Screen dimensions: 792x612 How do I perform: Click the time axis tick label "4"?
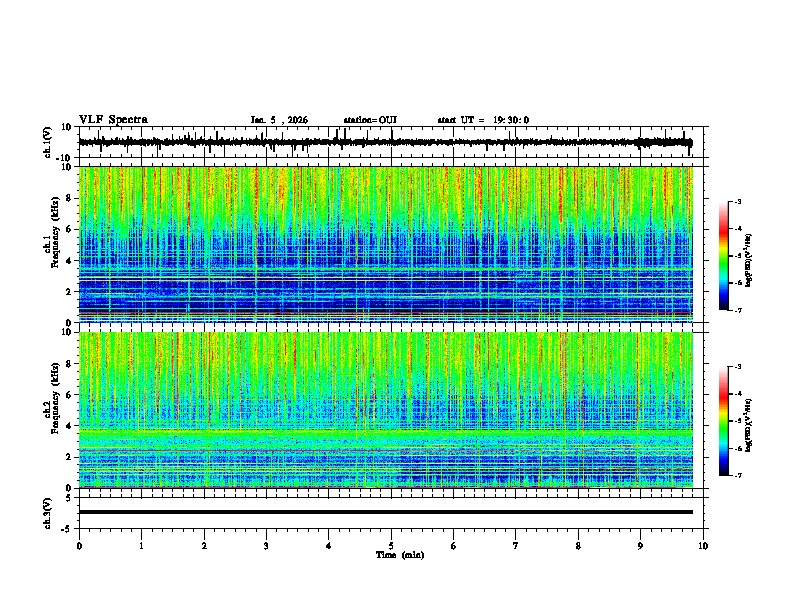click(329, 546)
